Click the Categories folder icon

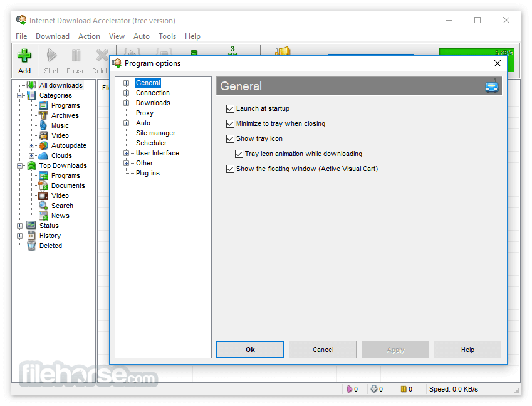point(31,95)
